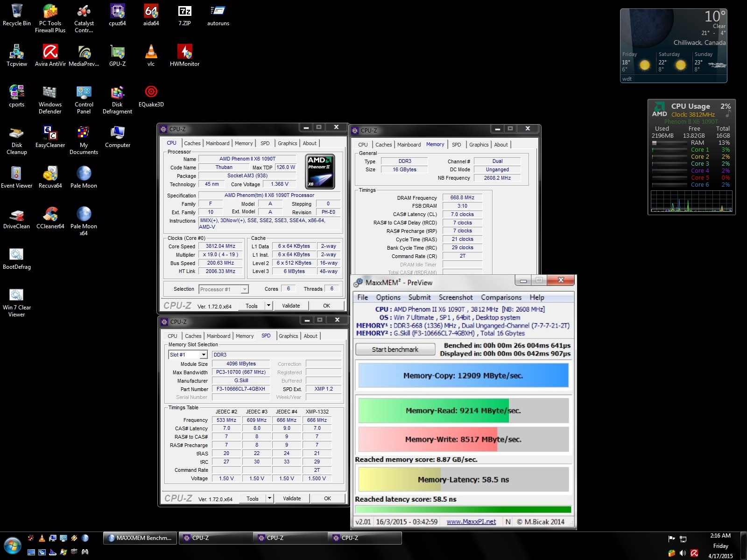Image resolution: width=747 pixels, height=560 pixels.
Task: Switch to MAXXMEM Benchmark taskbar button
Action: pyautogui.click(x=140, y=538)
